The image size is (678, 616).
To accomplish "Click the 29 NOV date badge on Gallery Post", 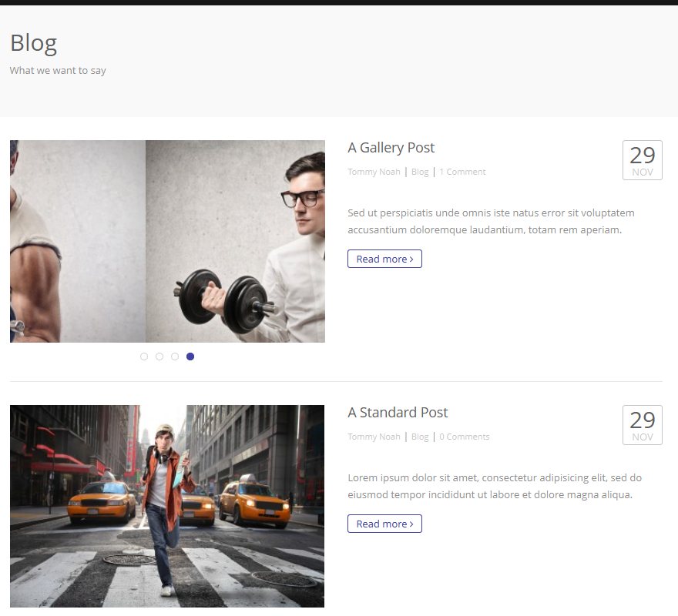I will pyautogui.click(x=642, y=160).
